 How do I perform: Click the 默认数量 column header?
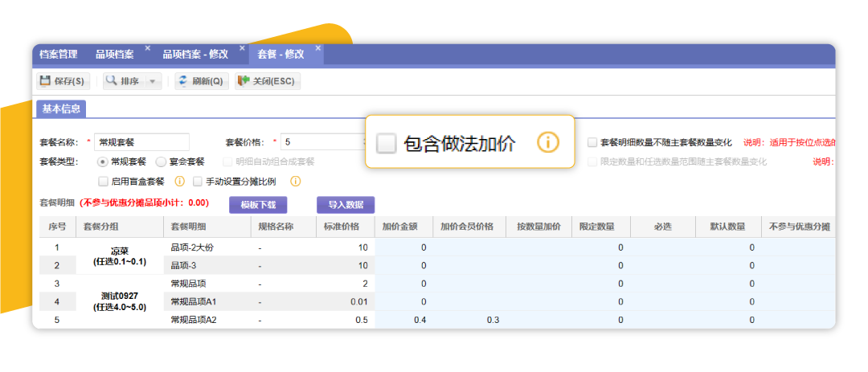pyautogui.click(x=728, y=227)
